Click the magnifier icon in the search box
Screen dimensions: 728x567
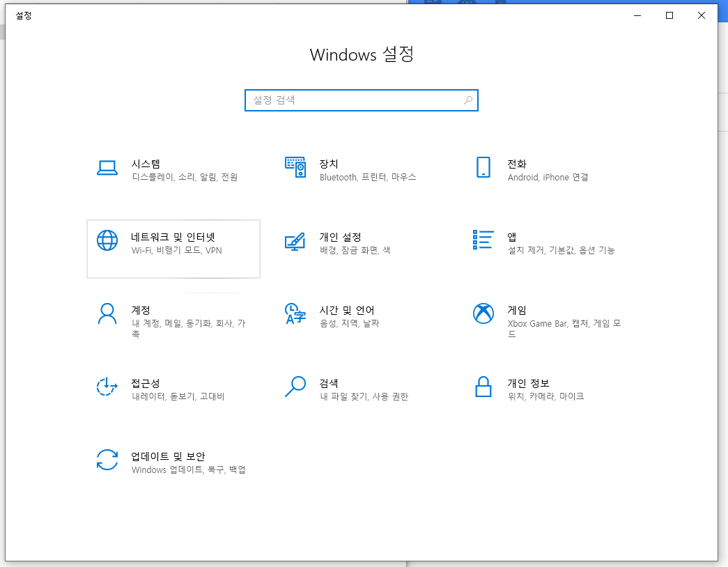(x=468, y=100)
